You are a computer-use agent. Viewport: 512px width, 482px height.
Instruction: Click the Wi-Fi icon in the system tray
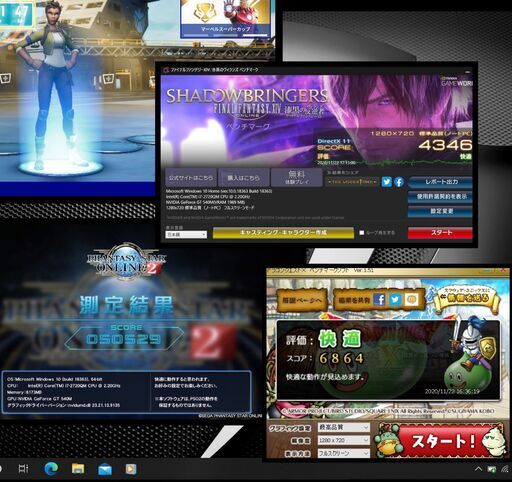pos(505,470)
